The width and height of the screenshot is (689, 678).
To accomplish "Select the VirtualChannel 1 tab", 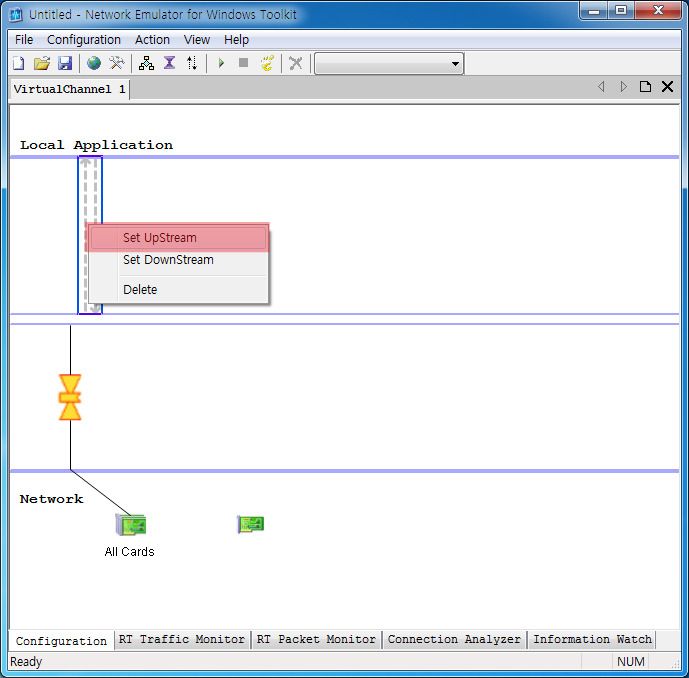I will pos(69,89).
